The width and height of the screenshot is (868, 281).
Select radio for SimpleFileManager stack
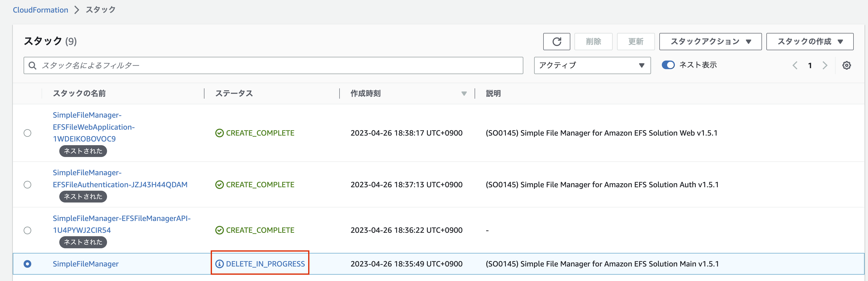tap(28, 264)
